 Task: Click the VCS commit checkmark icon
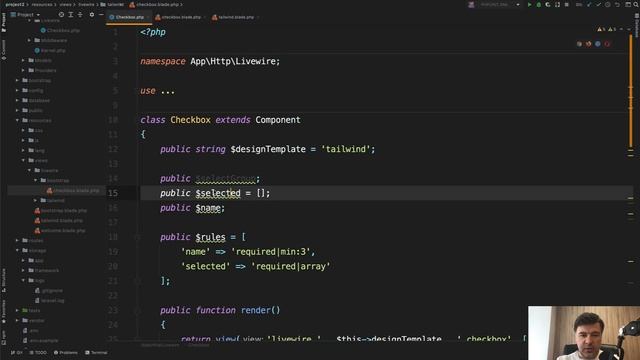598,4
